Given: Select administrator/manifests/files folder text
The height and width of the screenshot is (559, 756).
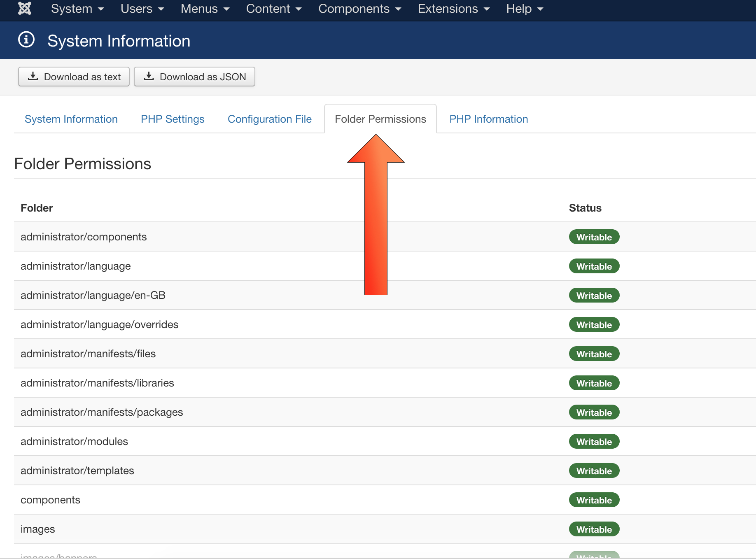Looking at the screenshot, I should click(88, 354).
